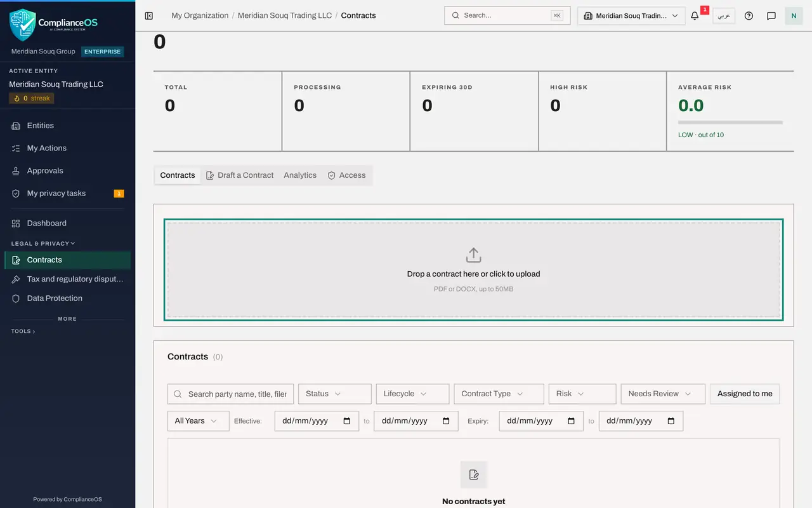Open the chat feedback icon
The image size is (812, 508).
[x=771, y=16]
